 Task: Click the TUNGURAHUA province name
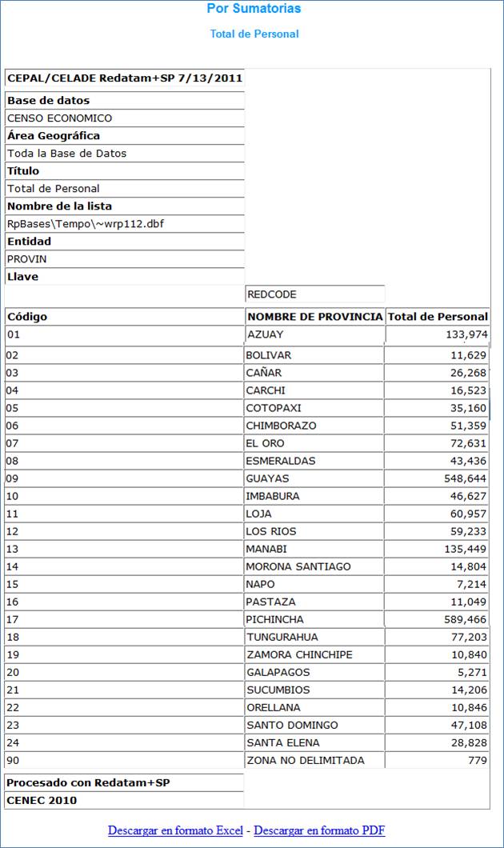[282, 637]
